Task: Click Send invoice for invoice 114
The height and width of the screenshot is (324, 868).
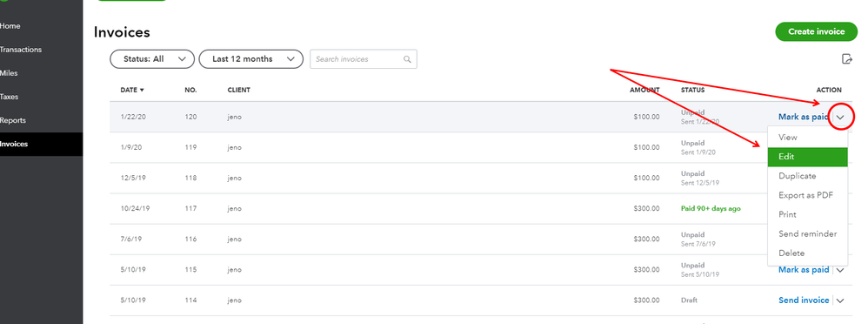Action: (804, 300)
